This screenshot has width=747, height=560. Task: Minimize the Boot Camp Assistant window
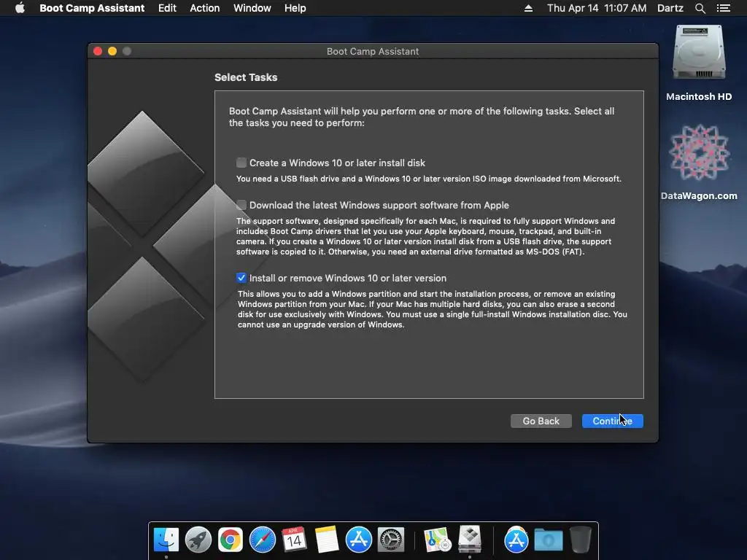coord(112,51)
